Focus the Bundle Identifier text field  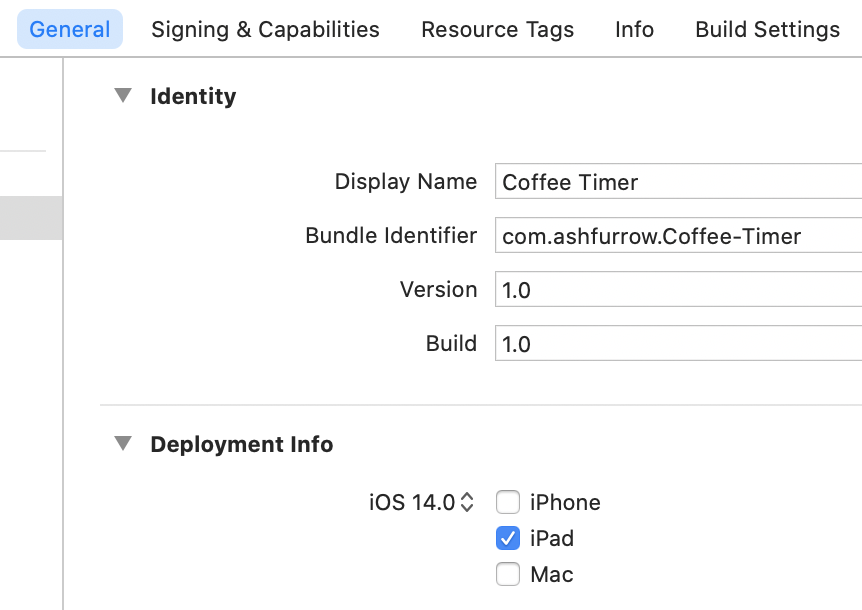(678, 236)
